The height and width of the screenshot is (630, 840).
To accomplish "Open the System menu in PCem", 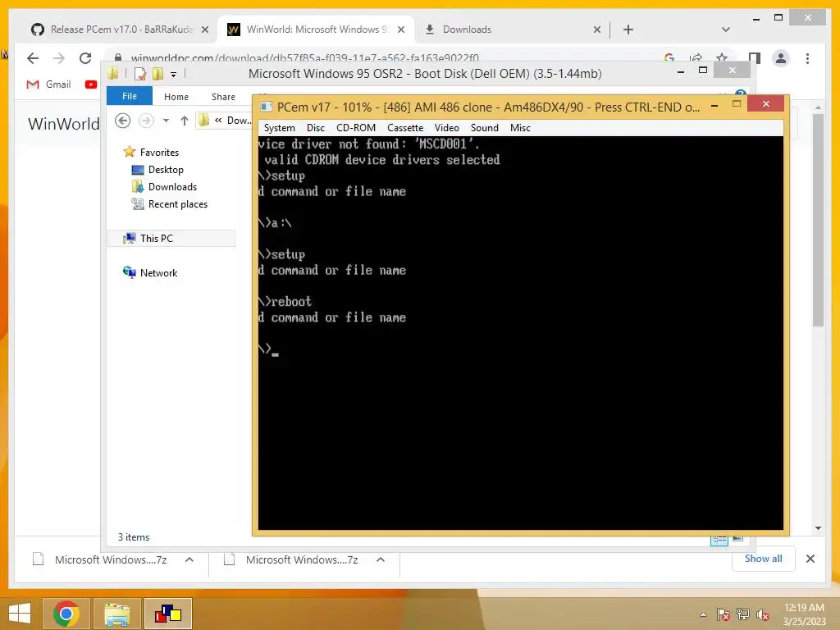I will pos(279,127).
